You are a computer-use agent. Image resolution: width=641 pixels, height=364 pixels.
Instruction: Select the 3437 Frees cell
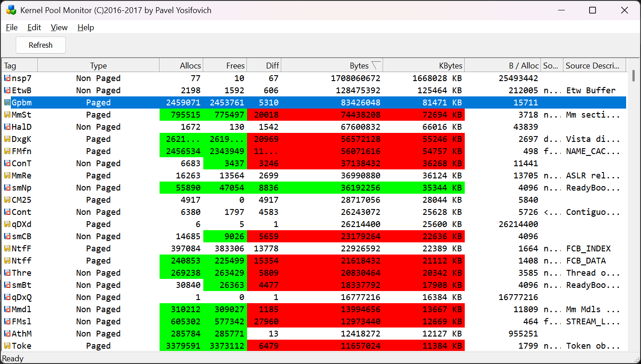click(225, 164)
